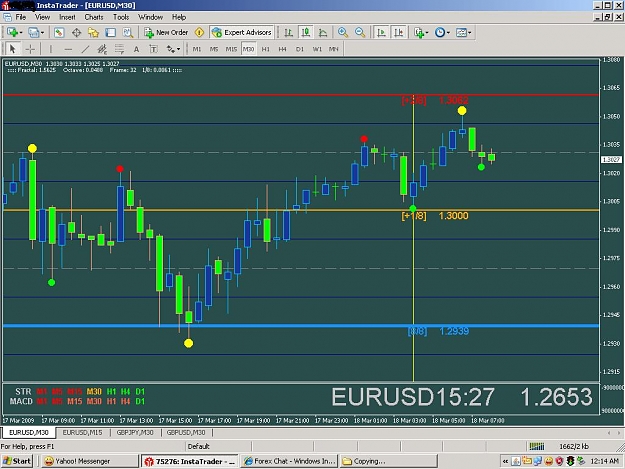This screenshot has height=469, width=625.
Task: Toggle Chart Shift from right border
Action: point(399,32)
